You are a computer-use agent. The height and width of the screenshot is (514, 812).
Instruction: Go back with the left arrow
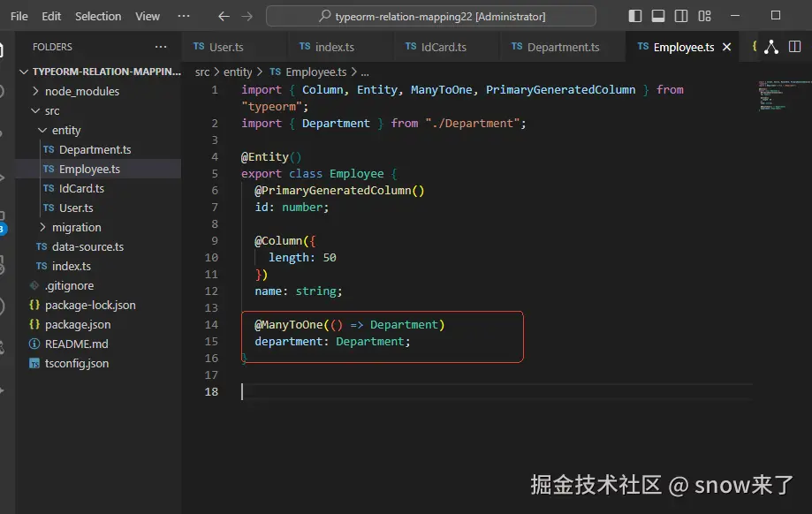coord(224,17)
